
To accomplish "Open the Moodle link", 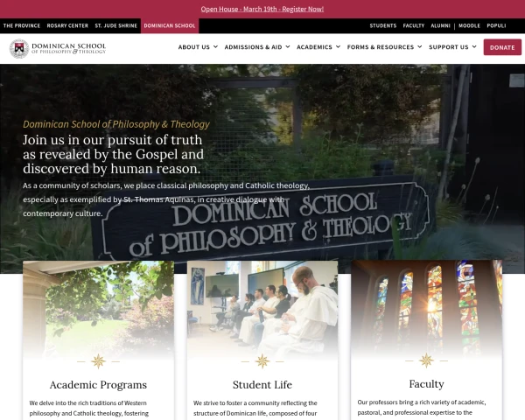I will pyautogui.click(x=469, y=25).
